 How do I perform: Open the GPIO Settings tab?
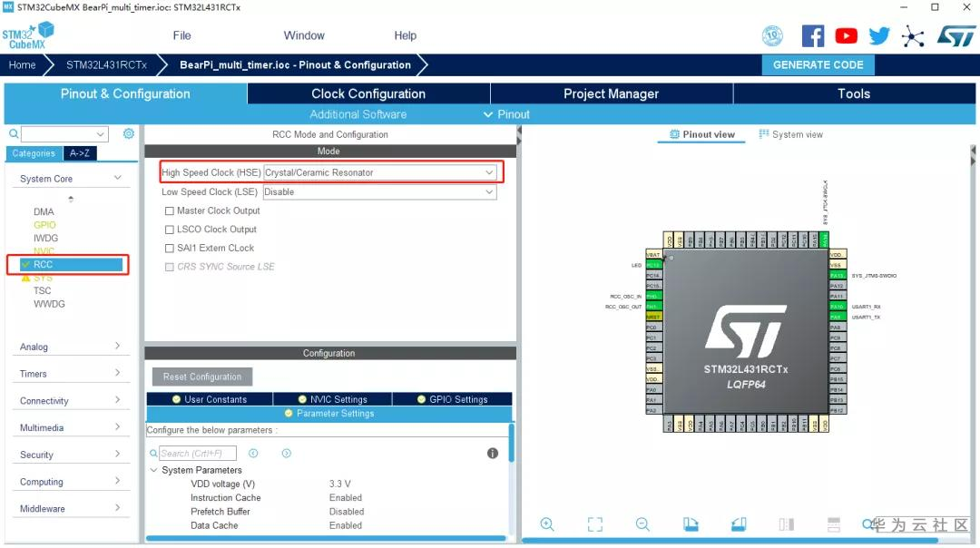(452, 399)
